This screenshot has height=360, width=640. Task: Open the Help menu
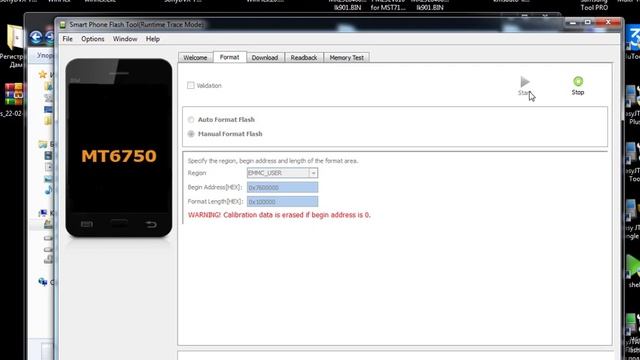click(x=153, y=39)
